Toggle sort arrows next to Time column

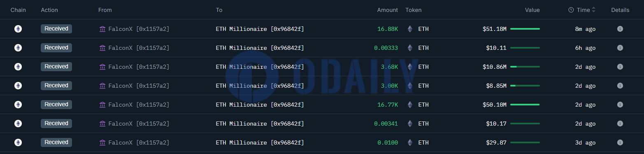pyautogui.click(x=593, y=10)
